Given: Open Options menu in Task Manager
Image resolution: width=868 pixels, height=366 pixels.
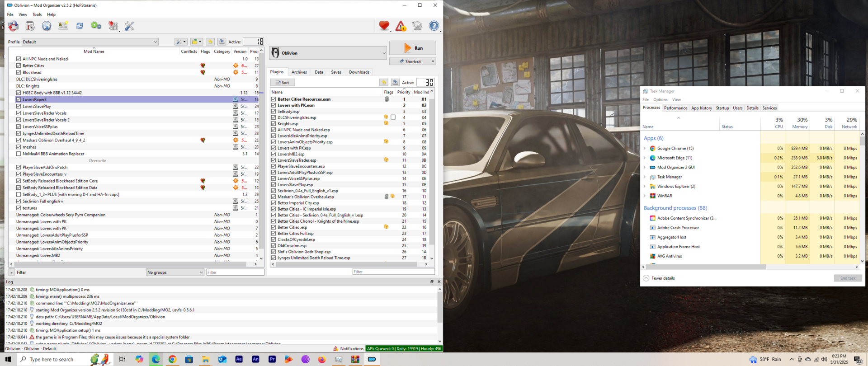Looking at the screenshot, I should coord(660,99).
